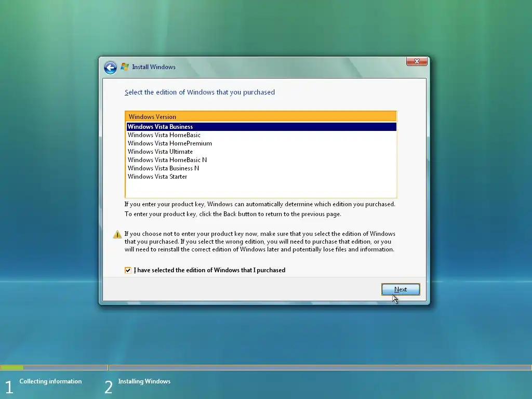Viewport: 532px width, 399px height.
Task: Click the Installing Windows progress bar
Action: 320,367
